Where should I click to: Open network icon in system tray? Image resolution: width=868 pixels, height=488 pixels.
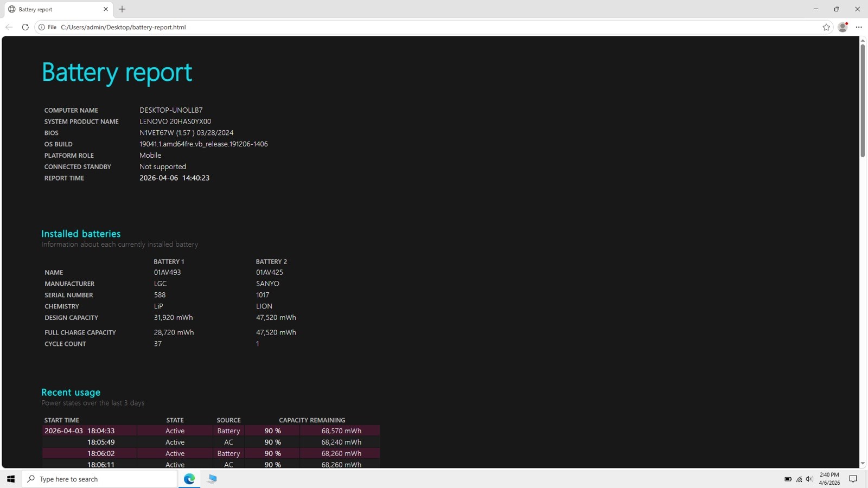[x=799, y=479]
